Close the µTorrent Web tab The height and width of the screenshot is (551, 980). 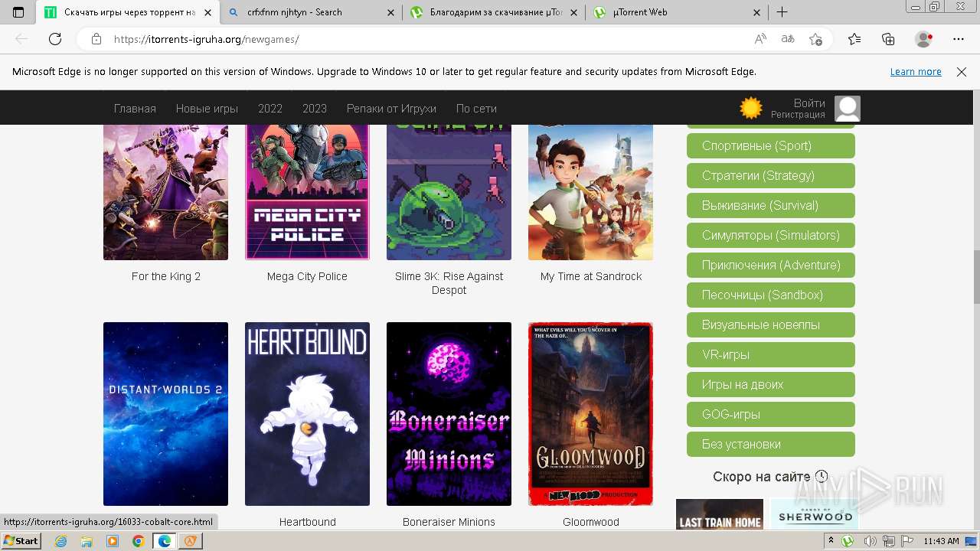(x=756, y=12)
